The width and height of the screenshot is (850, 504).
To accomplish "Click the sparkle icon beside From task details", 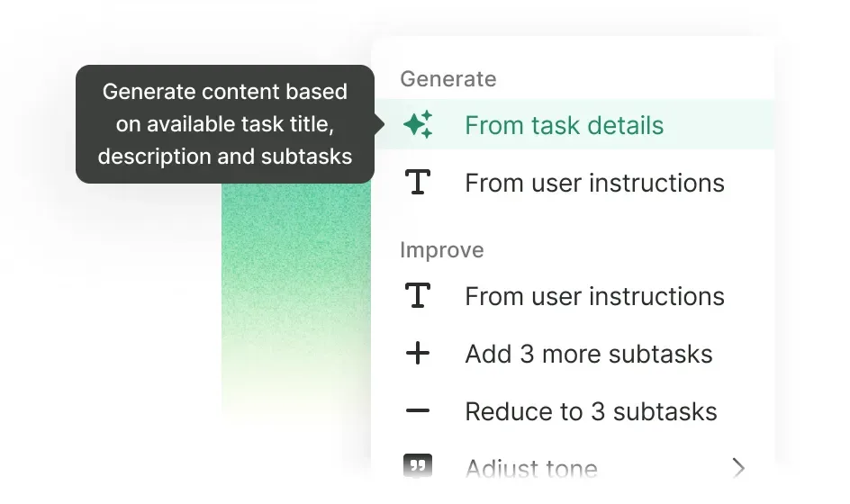I will click(x=418, y=125).
